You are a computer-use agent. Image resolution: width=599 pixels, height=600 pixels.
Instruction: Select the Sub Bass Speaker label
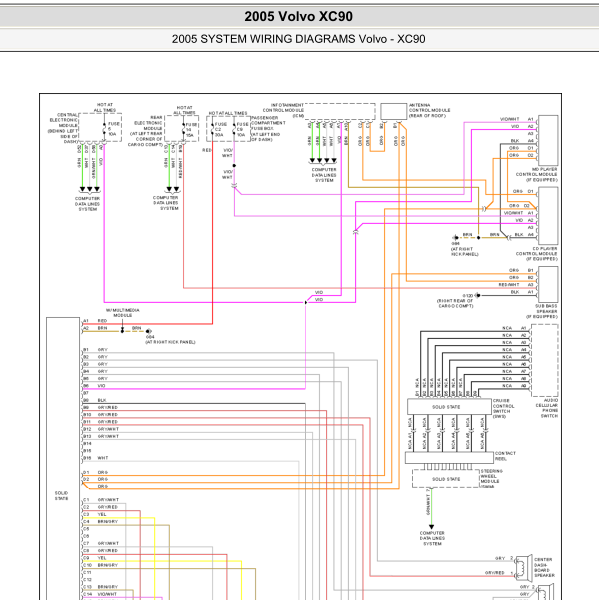pos(542,311)
